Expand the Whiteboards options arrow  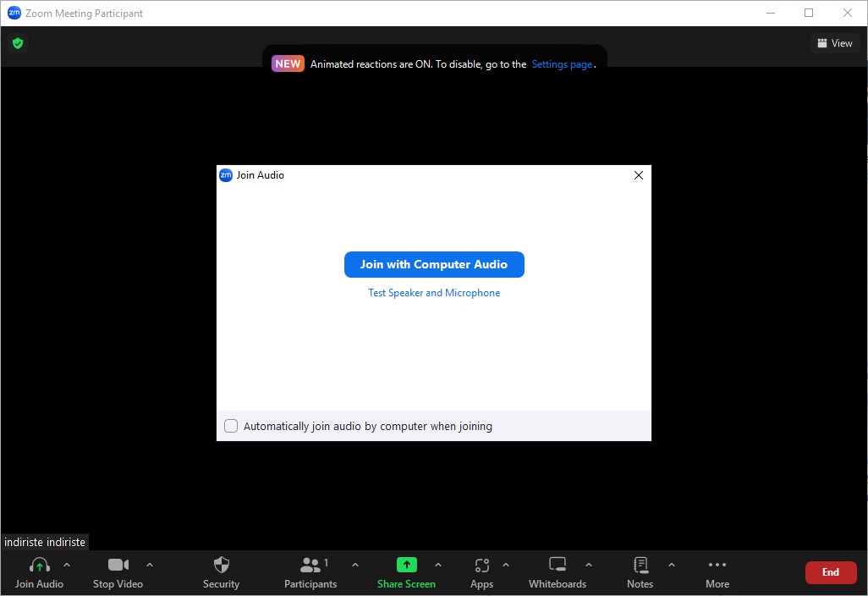589,565
